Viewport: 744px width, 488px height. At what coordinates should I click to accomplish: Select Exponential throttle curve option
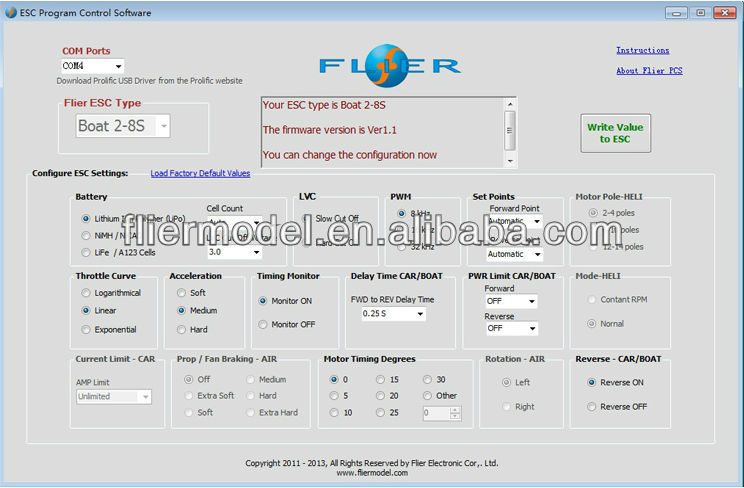point(86,329)
